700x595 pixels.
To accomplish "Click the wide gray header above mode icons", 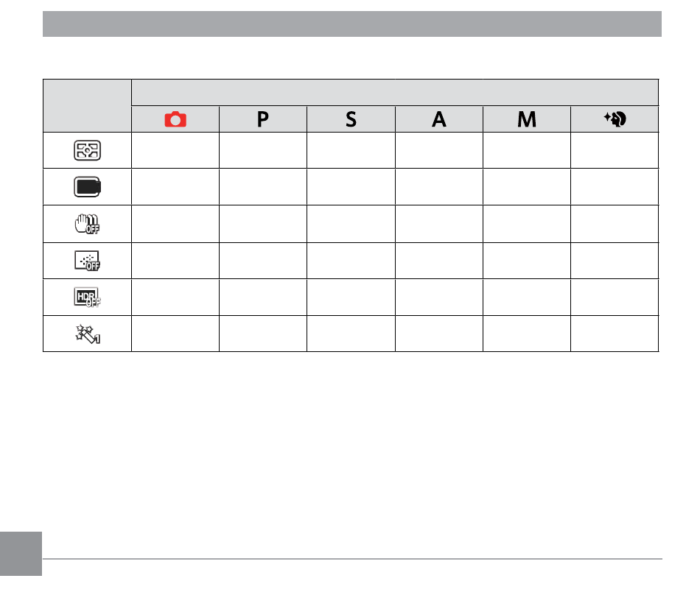I will (x=395, y=93).
